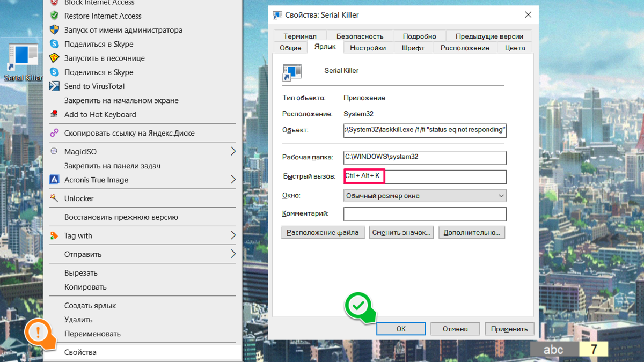Screen dimensions: 644x362
Task: Switch to the Подробно tab
Action: pyautogui.click(x=419, y=36)
